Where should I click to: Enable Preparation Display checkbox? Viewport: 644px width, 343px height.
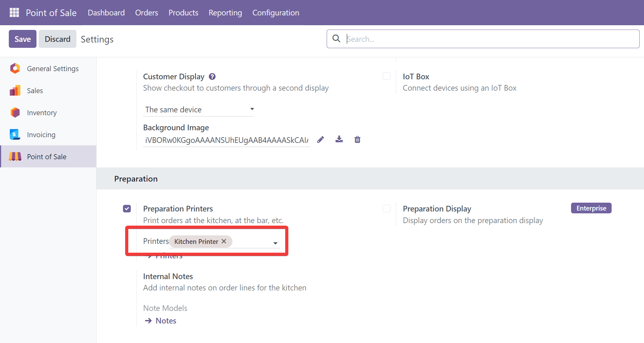[386, 209]
